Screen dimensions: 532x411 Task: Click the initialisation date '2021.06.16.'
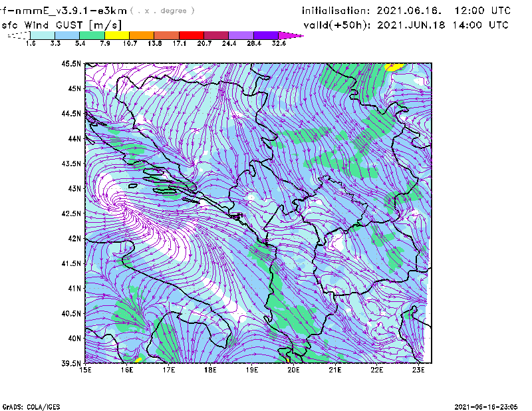409,11
